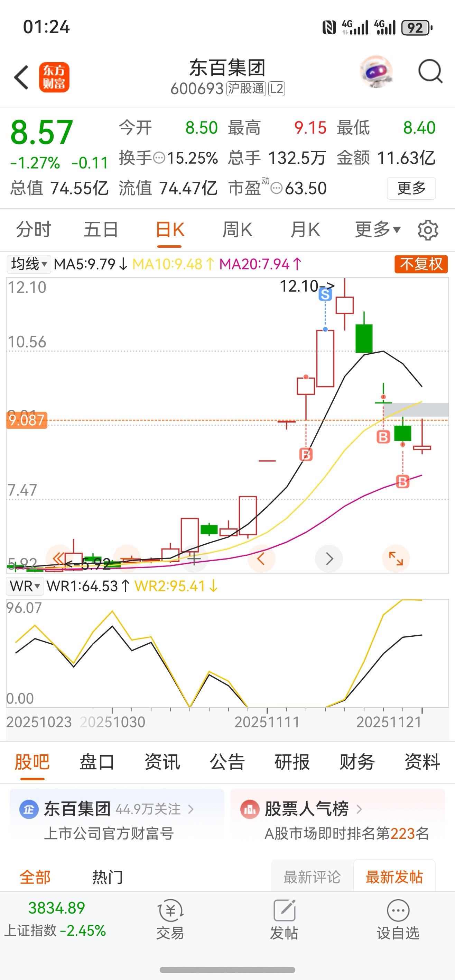Expand chart to fullscreen icon
The height and width of the screenshot is (980, 455).
[396, 559]
